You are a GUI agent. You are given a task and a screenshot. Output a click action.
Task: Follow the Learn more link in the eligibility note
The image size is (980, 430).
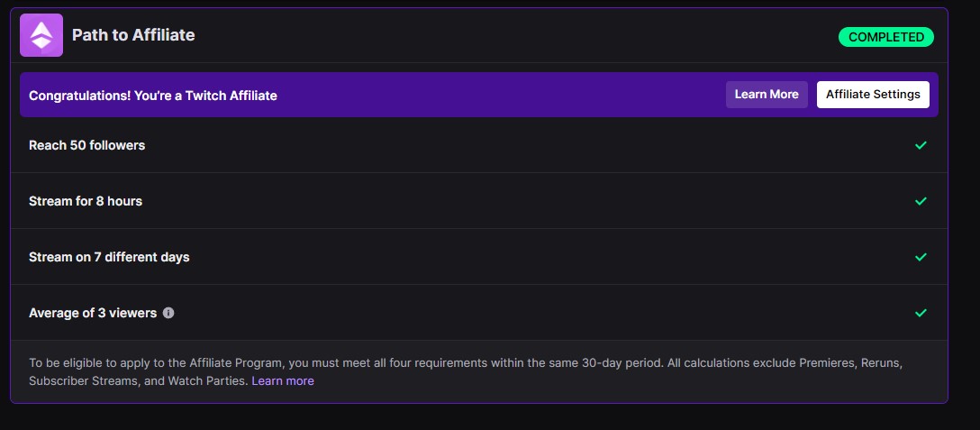(x=283, y=381)
